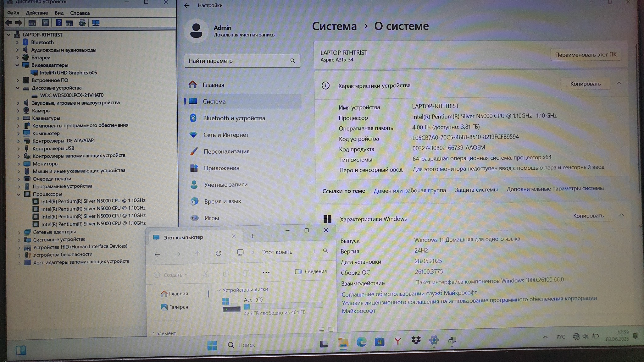Toggle the Сведения details pane button

click(x=311, y=271)
